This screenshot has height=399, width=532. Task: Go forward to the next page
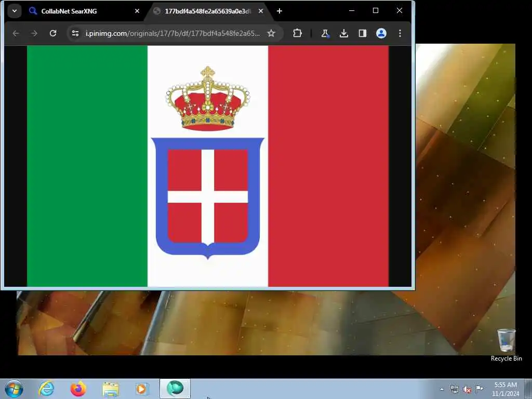pos(34,33)
